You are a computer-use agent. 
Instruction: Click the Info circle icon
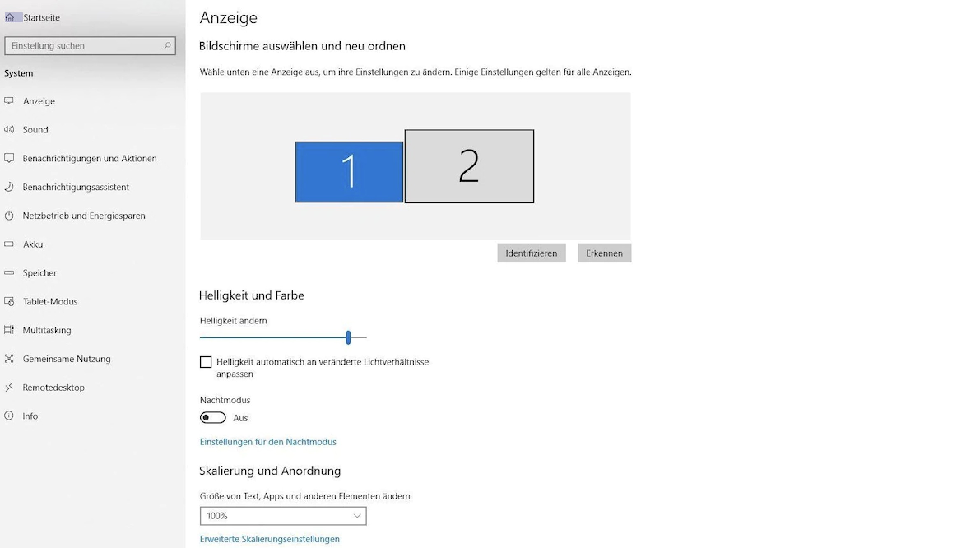click(9, 416)
